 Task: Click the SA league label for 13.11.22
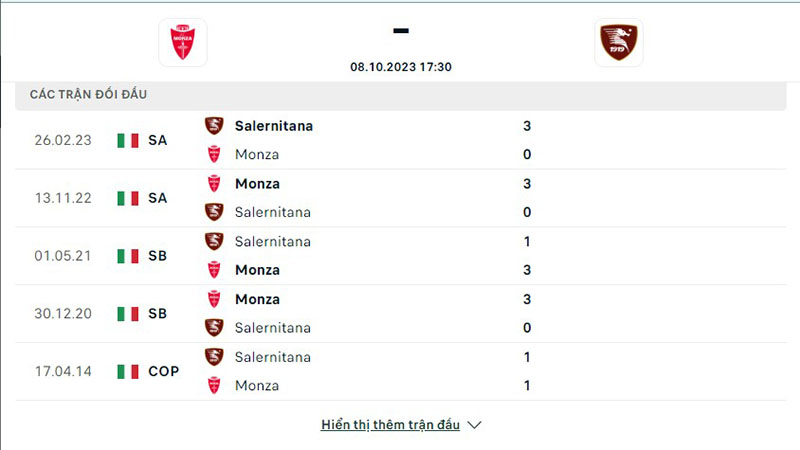coord(157,198)
